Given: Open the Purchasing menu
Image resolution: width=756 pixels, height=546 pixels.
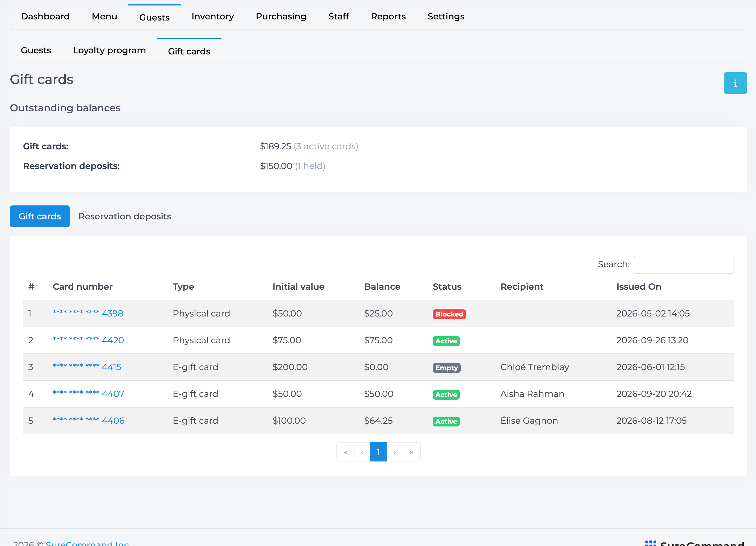Looking at the screenshot, I should pos(281,16).
